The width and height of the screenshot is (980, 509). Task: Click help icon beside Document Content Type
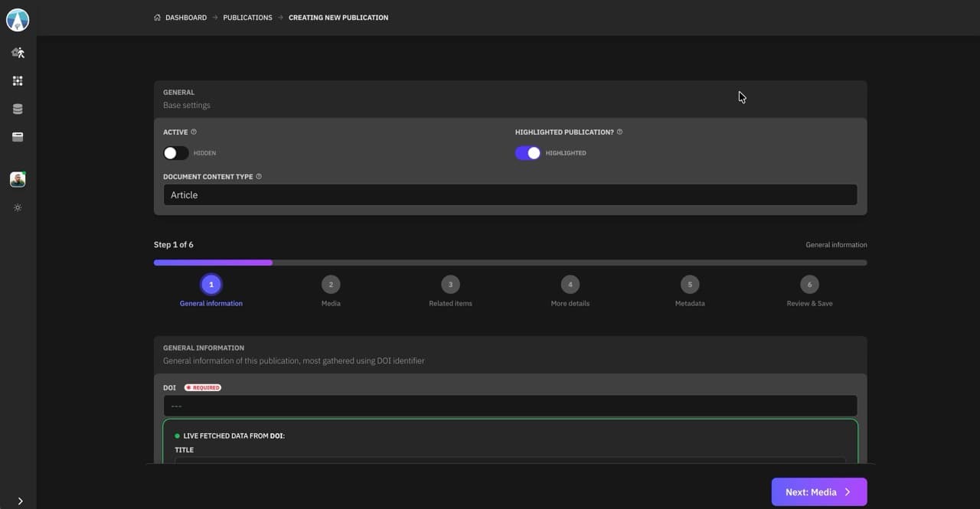[x=259, y=177]
